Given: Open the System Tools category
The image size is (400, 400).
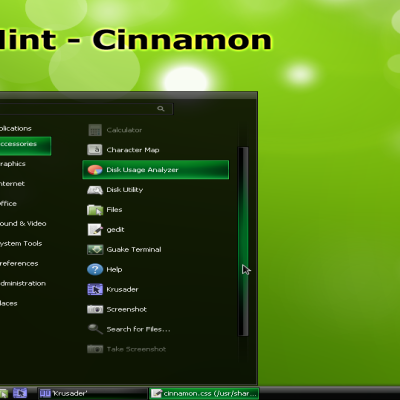Looking at the screenshot, I should click(21, 244).
